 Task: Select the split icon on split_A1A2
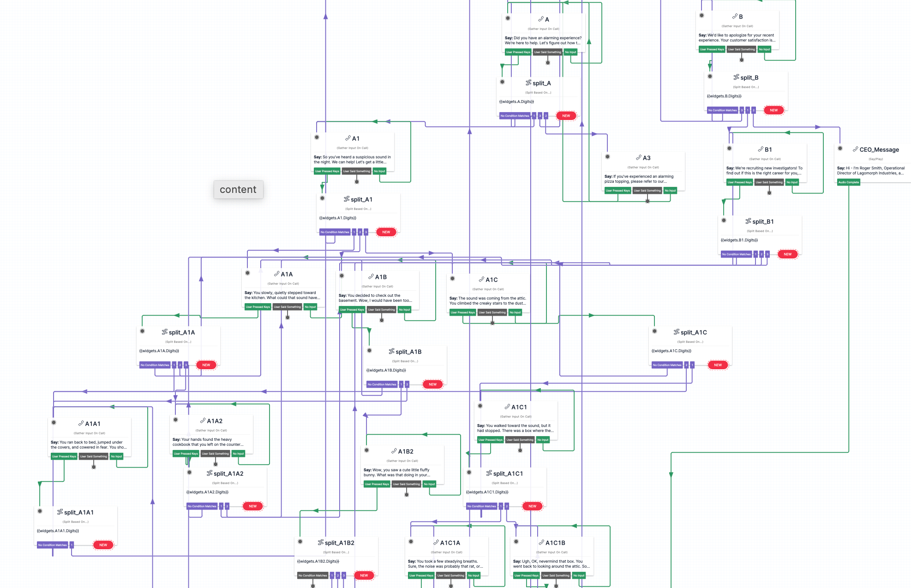pos(210,473)
